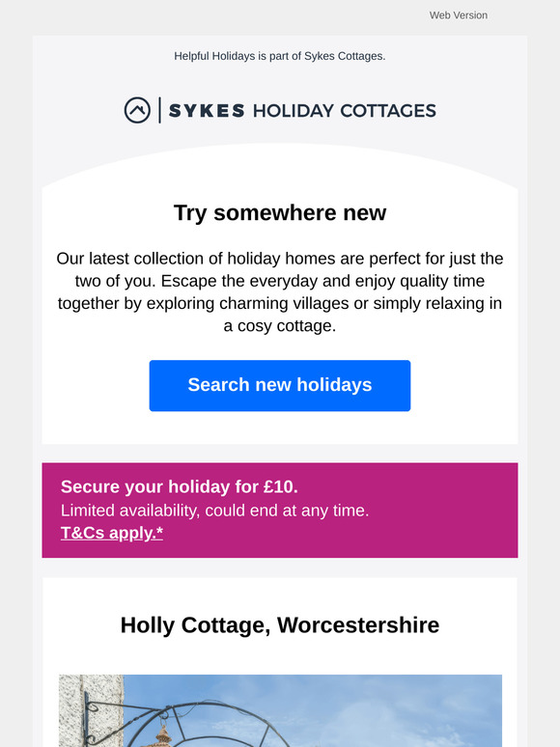This screenshot has width=560, height=747.
Task: Click the Sykes Cottages mention in top notice
Action: click(344, 56)
